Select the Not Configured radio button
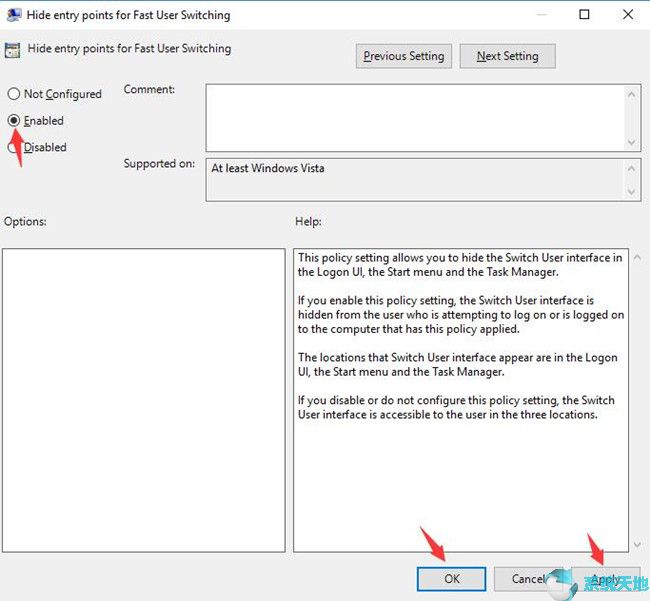650x601 pixels. pos(14,94)
